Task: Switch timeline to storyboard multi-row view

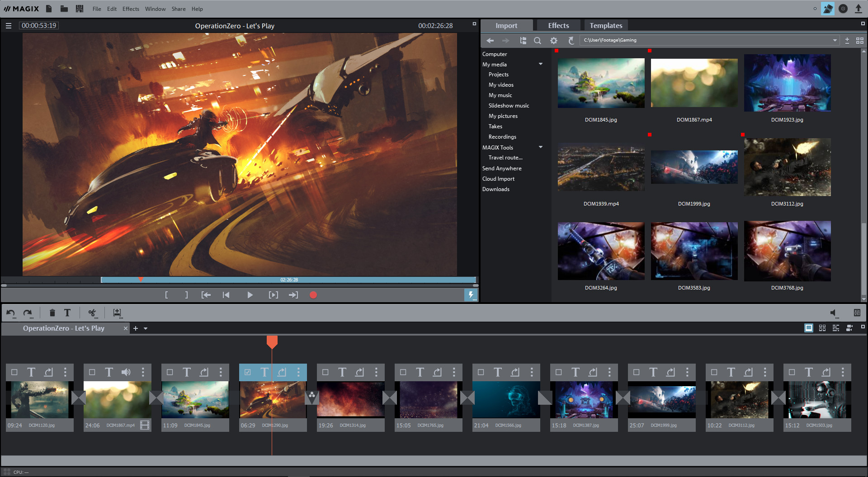Action: coord(822,328)
